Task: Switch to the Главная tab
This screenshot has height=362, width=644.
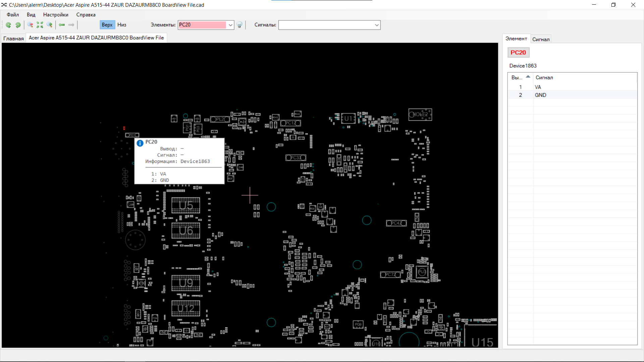Action: click(x=13, y=38)
